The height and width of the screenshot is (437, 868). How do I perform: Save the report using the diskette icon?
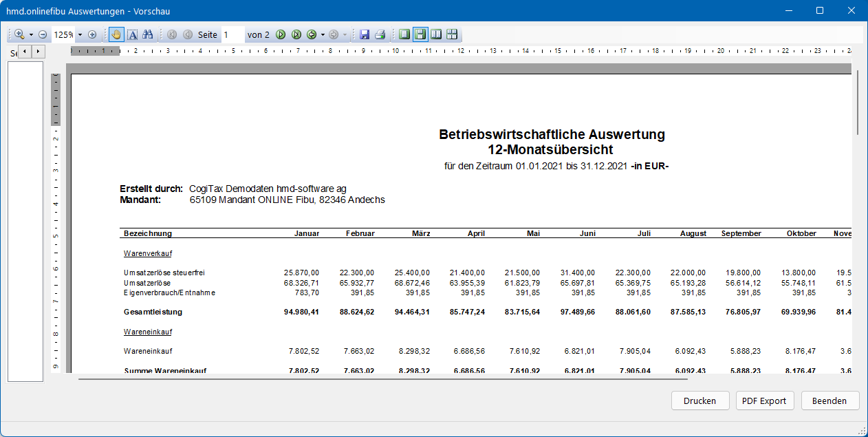365,34
